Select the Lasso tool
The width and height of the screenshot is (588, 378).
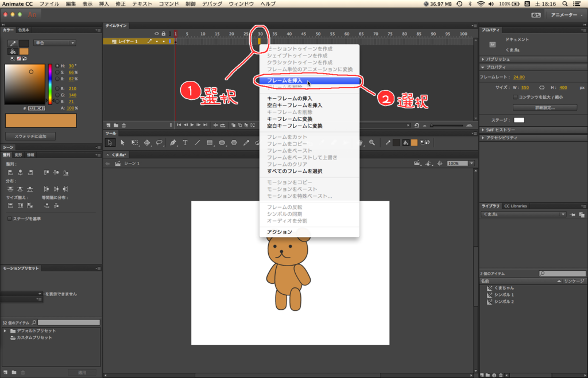tap(160, 143)
